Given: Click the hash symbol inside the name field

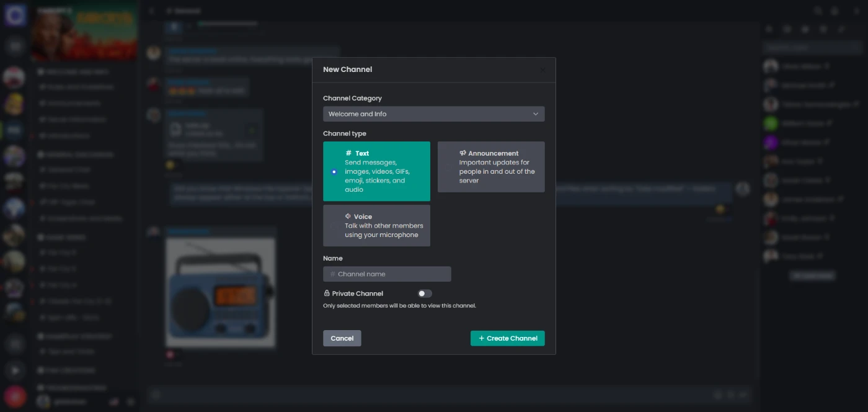Looking at the screenshot, I should (x=332, y=274).
